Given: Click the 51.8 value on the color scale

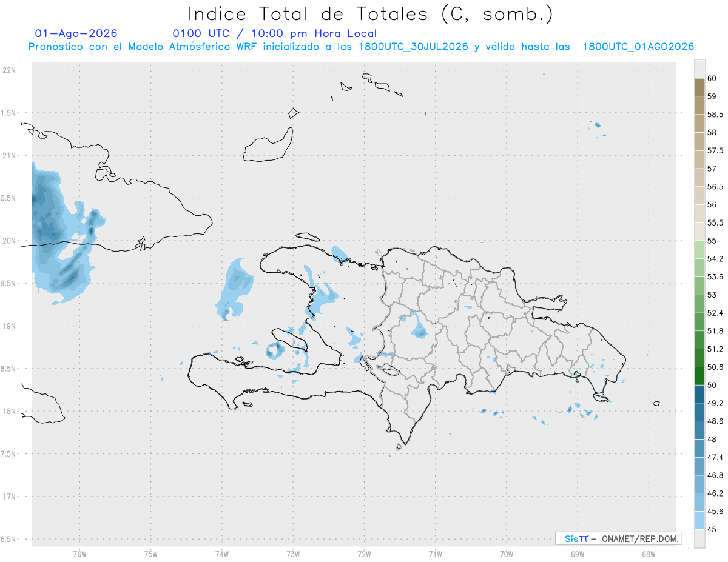Looking at the screenshot, I should click(715, 331).
